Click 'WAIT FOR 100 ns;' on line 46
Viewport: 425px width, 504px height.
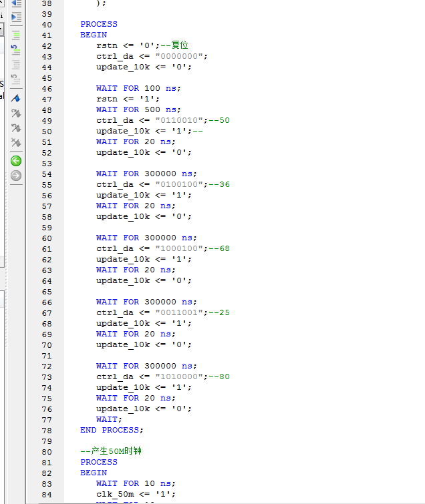tap(138, 88)
